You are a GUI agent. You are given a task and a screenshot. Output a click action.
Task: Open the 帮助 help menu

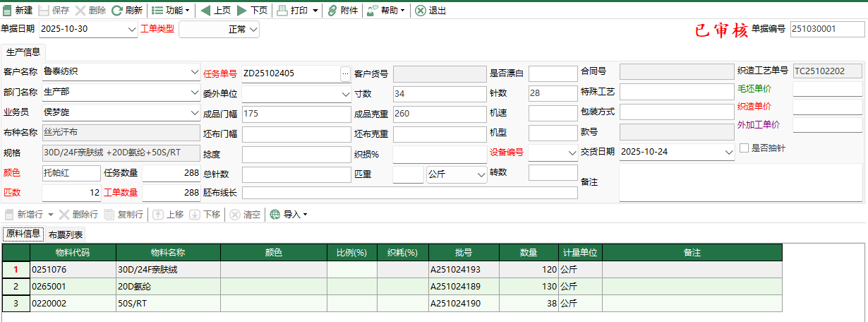pos(385,11)
